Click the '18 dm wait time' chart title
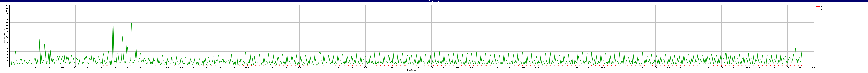The width and height of the screenshot is (868, 73). coord(434,1)
